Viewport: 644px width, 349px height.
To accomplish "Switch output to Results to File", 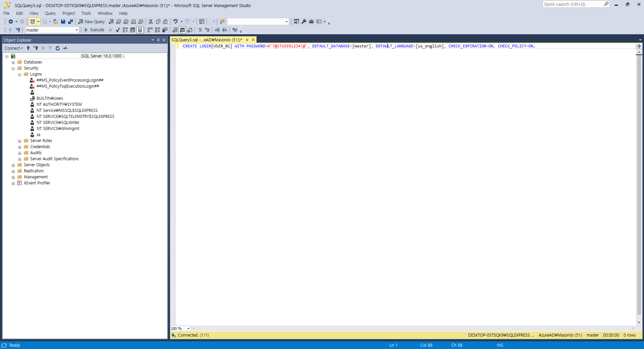I will click(190, 30).
